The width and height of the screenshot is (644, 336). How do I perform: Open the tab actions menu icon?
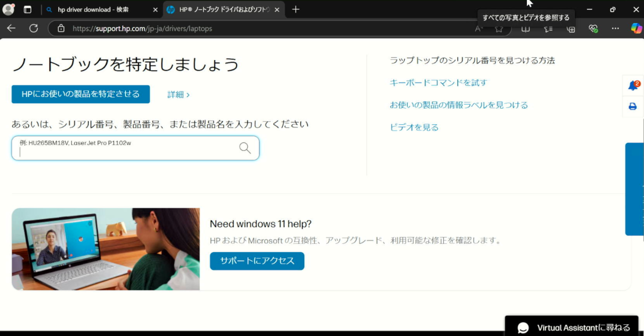click(28, 10)
